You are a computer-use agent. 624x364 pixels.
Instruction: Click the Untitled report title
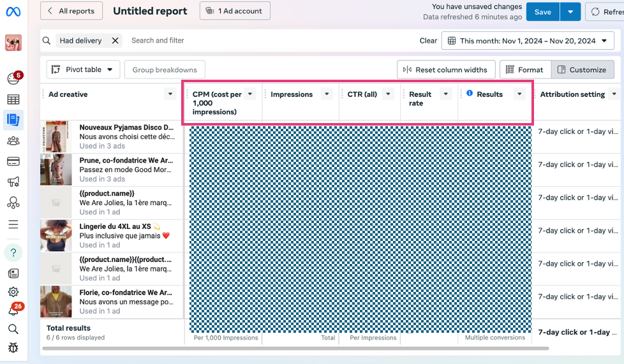[150, 11]
